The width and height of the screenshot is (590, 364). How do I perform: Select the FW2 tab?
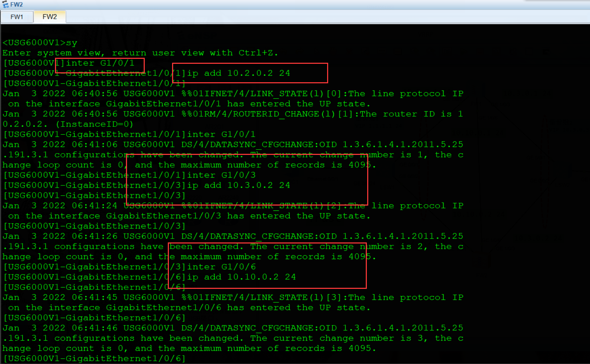[50, 17]
